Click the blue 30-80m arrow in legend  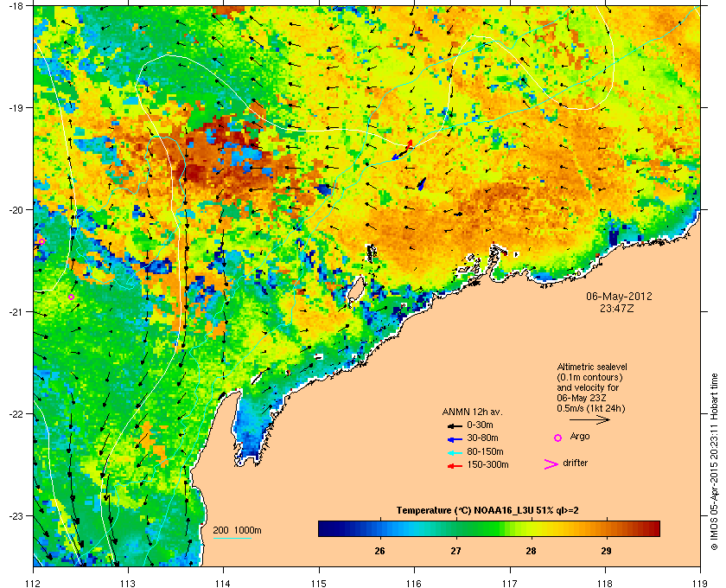click(455, 438)
